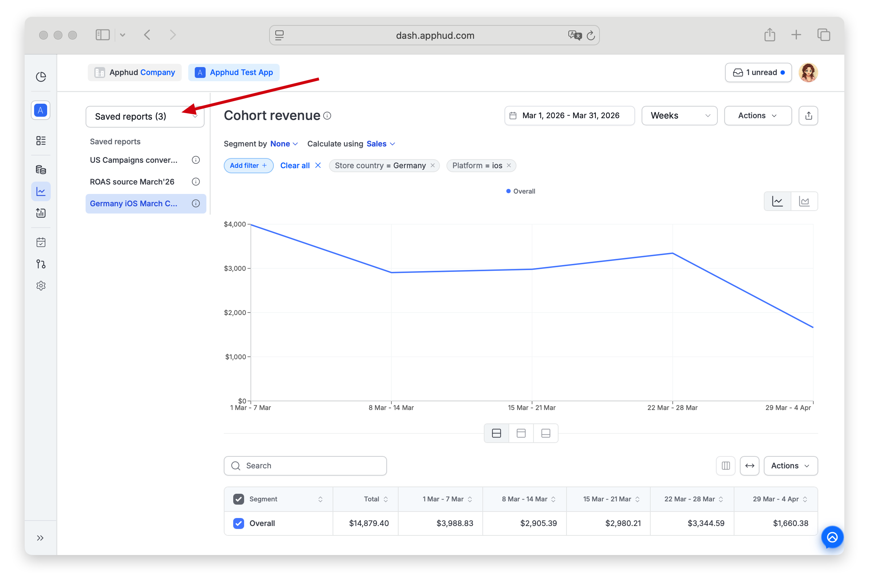Viewport: 869px width, 588px height.
Task: Reload the page in Safari
Action: 591,36
